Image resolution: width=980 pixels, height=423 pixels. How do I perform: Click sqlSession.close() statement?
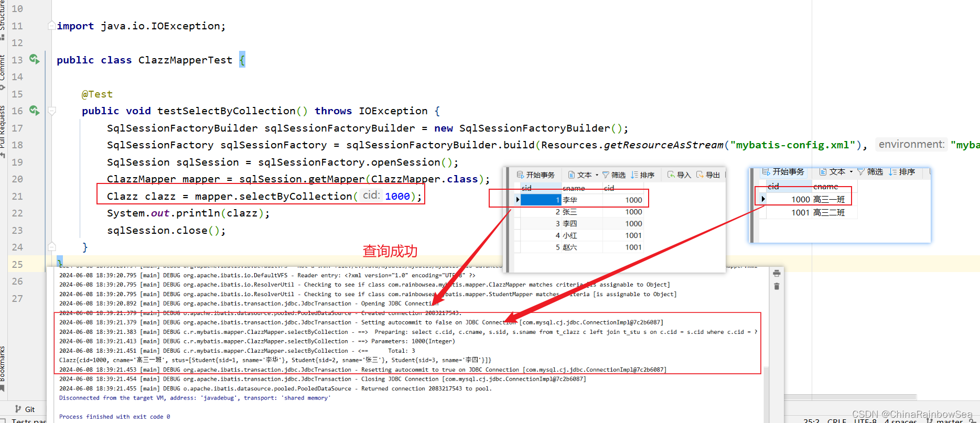(x=166, y=230)
